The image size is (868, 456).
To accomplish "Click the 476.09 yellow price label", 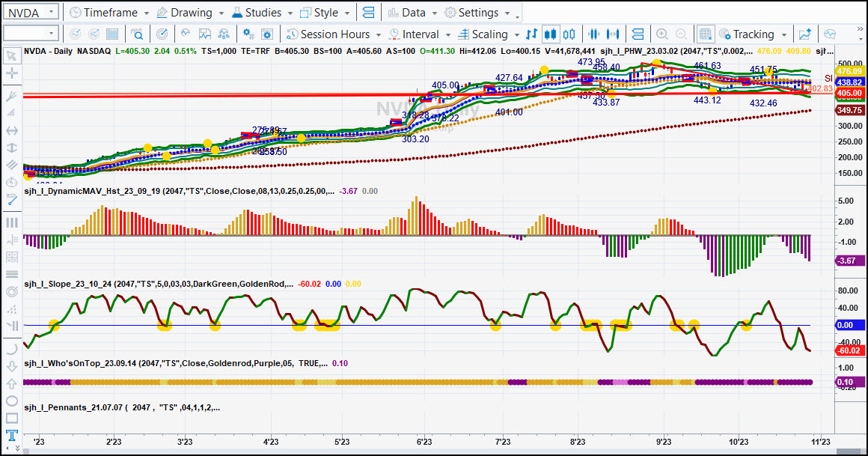I will point(849,71).
